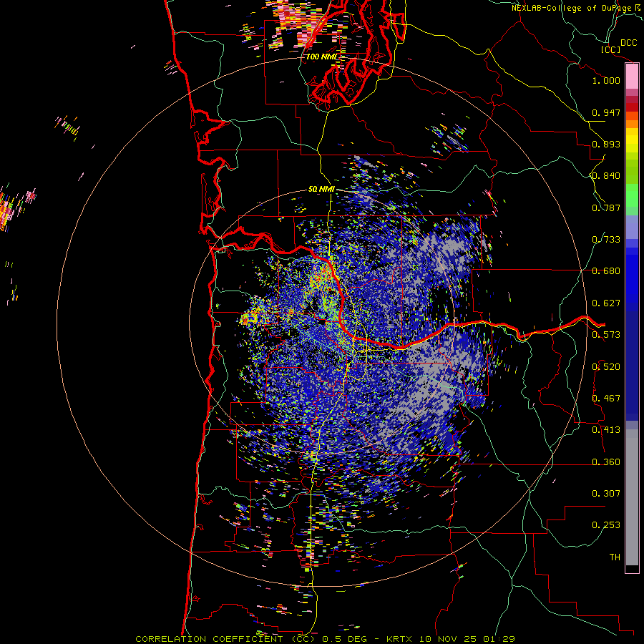The image size is (644, 644).
Task: Click the 0.733 legend value
Action: (x=606, y=240)
